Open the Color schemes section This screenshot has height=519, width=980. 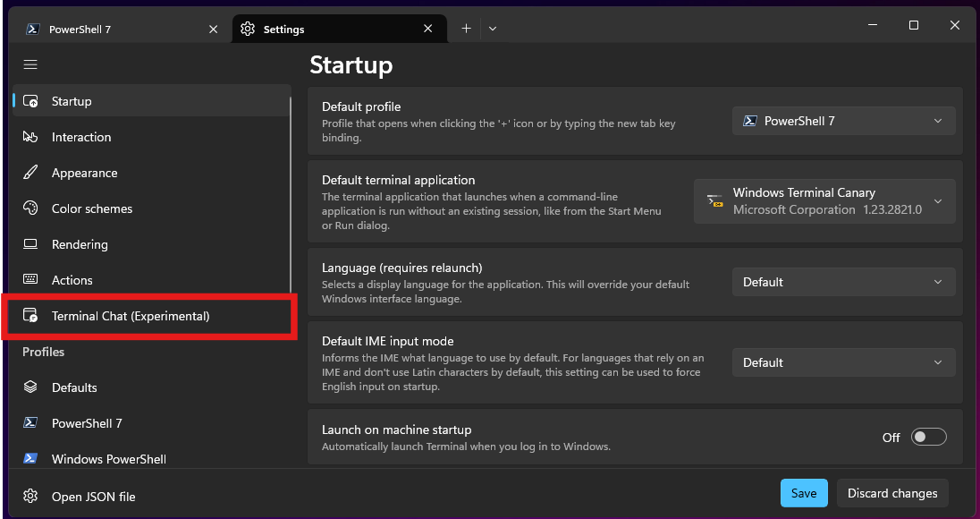pyautogui.click(x=30, y=208)
